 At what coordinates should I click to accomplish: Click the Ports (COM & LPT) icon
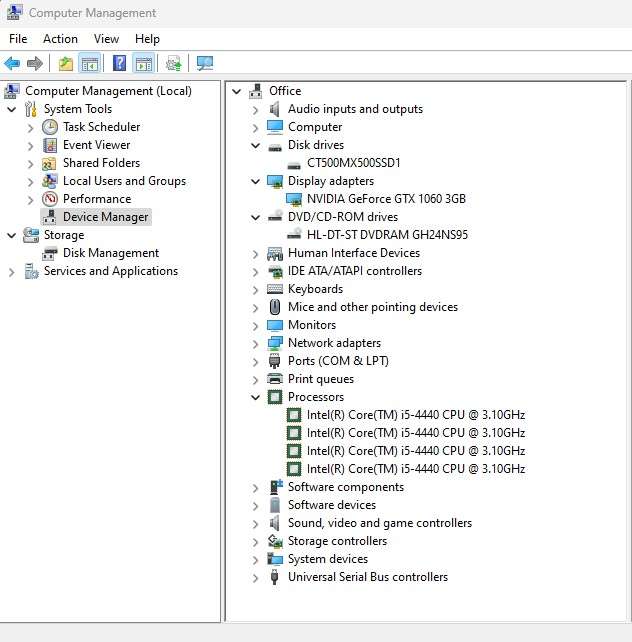pos(274,361)
